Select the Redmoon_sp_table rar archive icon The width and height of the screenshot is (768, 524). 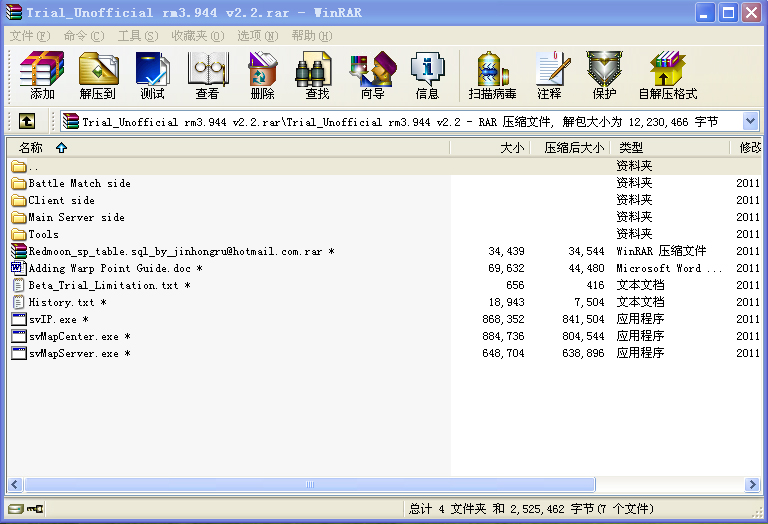tap(19, 251)
